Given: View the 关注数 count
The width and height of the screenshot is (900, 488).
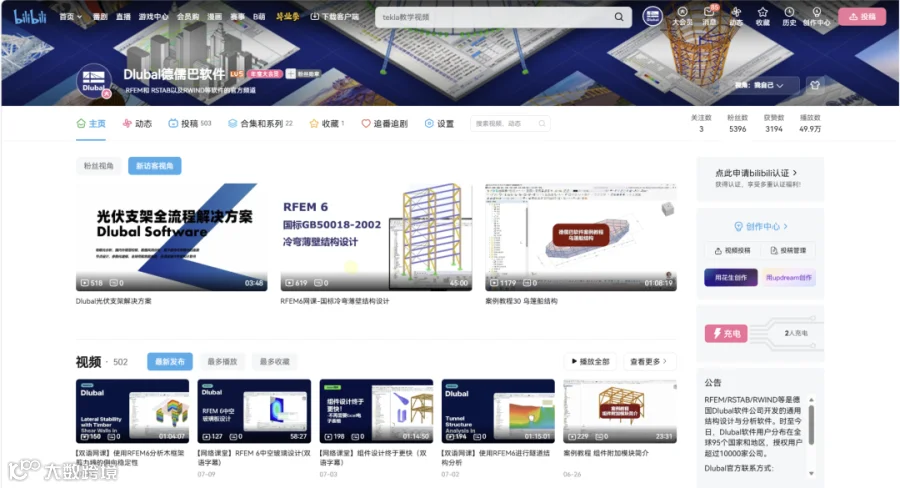Looking at the screenshot, I should coord(701,123).
